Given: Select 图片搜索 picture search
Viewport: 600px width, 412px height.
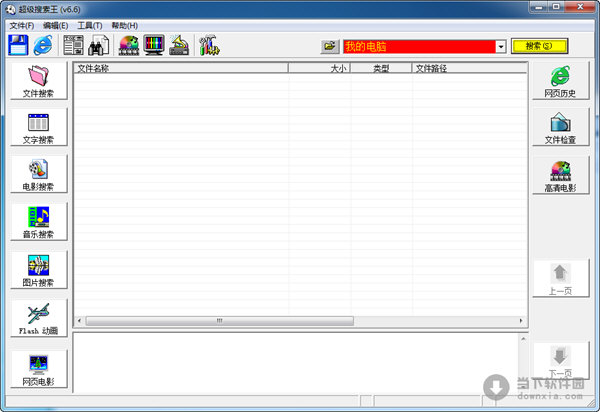Looking at the screenshot, I should pyautogui.click(x=39, y=270).
